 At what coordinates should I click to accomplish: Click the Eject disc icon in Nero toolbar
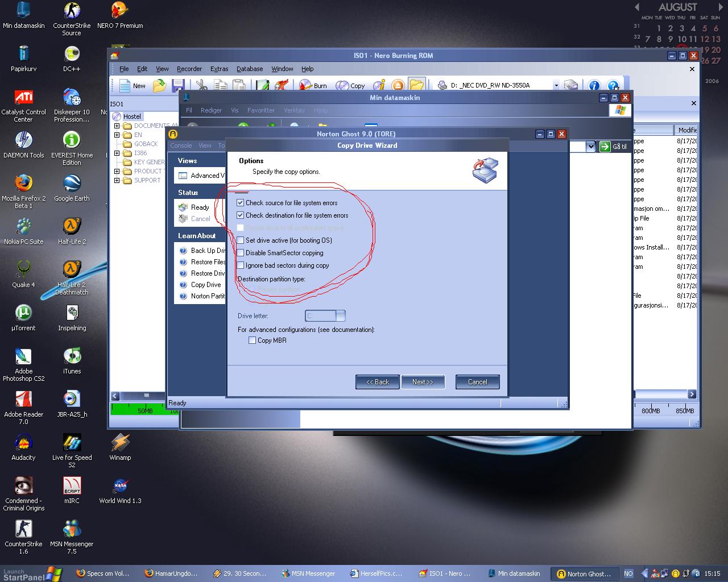pos(398,86)
